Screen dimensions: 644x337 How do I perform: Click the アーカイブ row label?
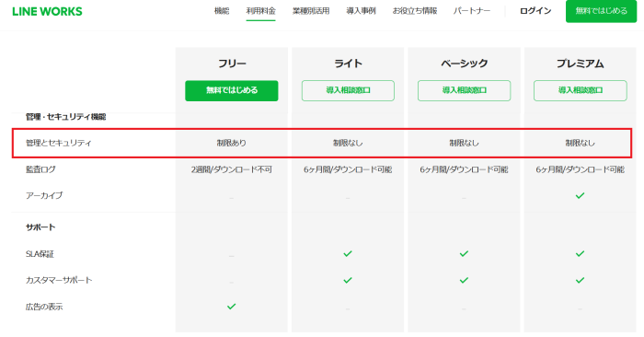point(44,195)
